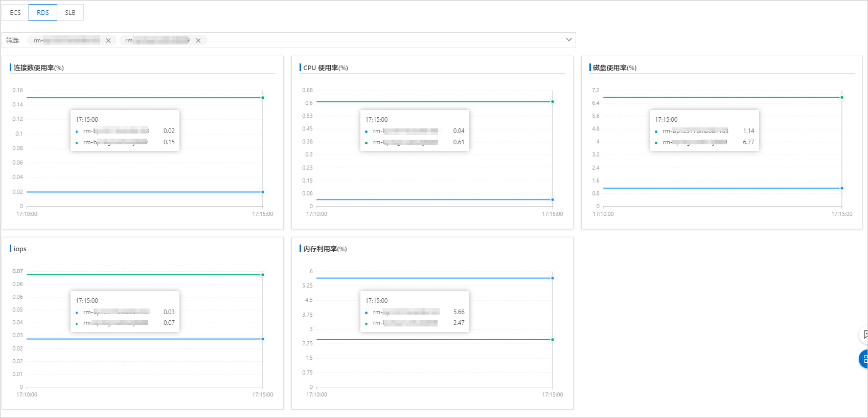868x418 pixels.
Task: Click green endpoint in disk usage chart
Action: click(x=842, y=97)
